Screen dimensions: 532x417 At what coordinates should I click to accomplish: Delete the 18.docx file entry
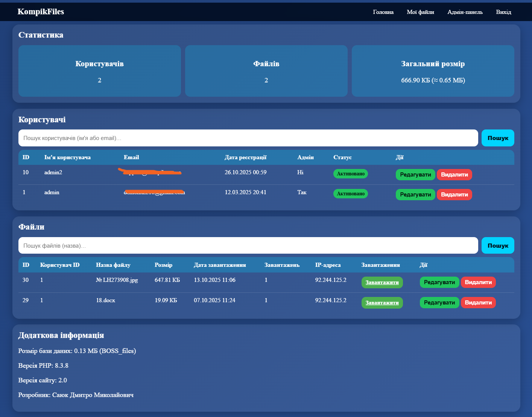pos(478,303)
